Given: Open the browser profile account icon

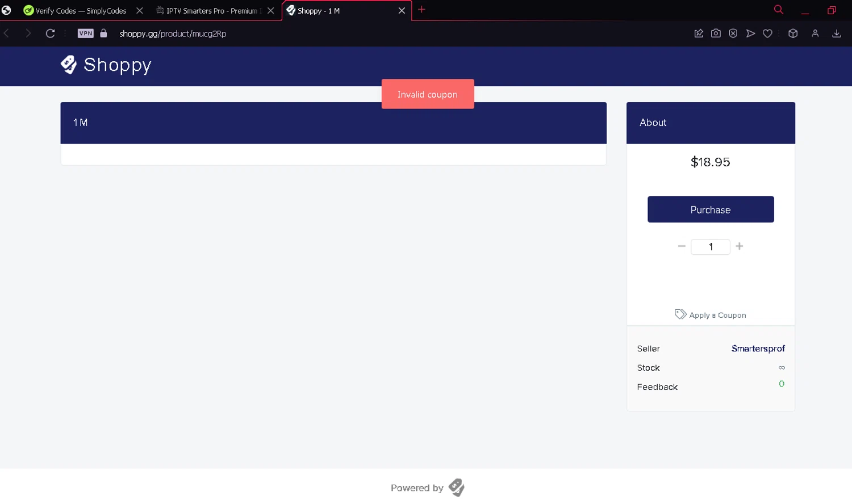Looking at the screenshot, I should (815, 33).
